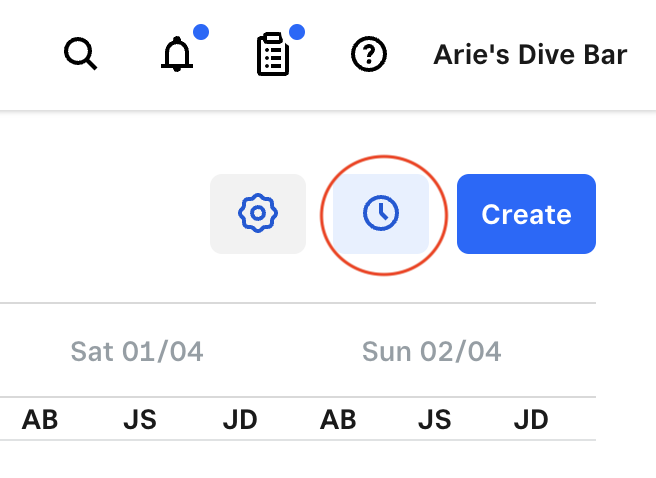Open the notifications bell
The image size is (656, 478).
point(177,55)
